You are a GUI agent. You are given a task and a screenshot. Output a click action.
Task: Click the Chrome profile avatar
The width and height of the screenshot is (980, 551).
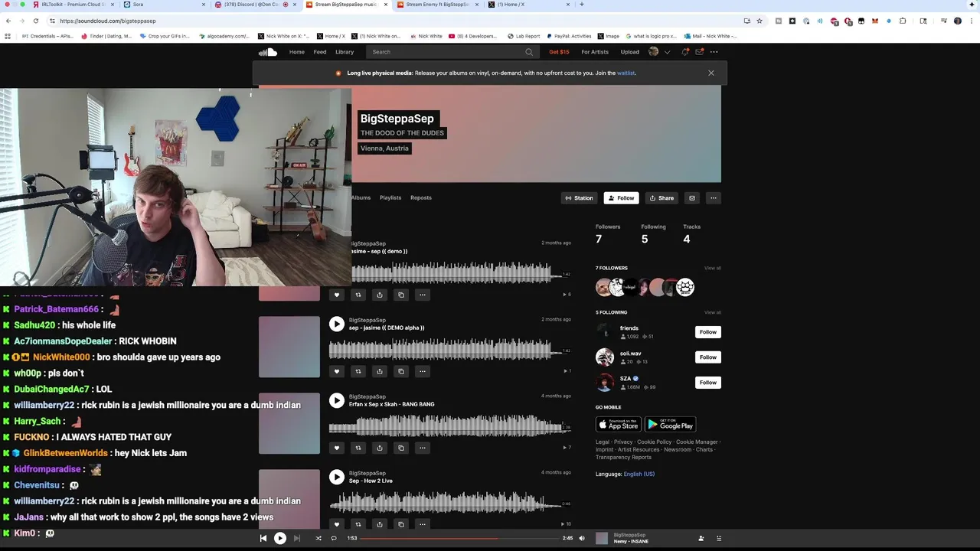click(957, 21)
